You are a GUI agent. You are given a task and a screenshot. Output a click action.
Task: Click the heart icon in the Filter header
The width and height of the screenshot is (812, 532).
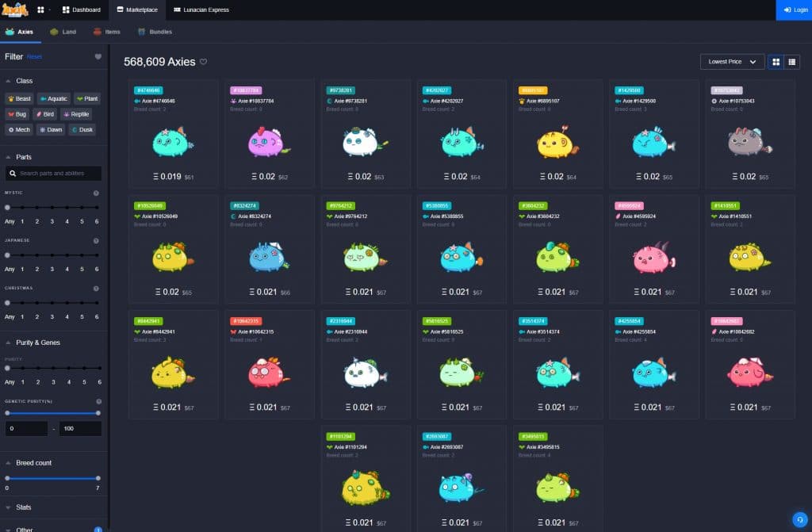98,56
